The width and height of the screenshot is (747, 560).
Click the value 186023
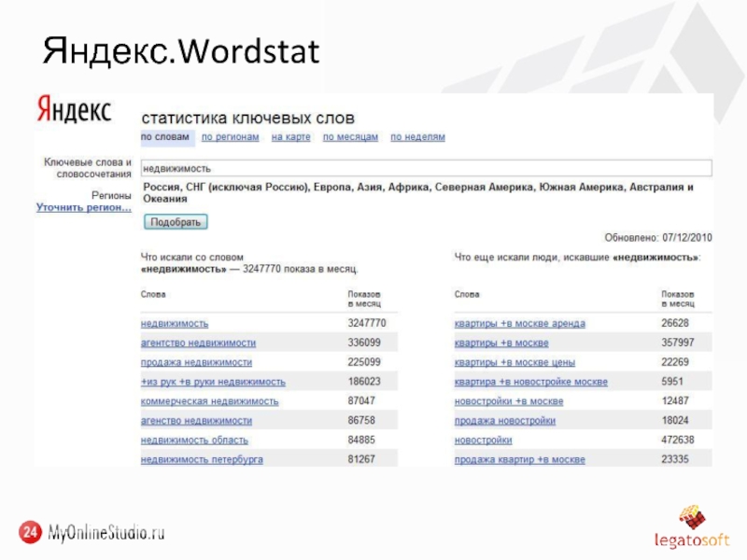pyautogui.click(x=364, y=382)
